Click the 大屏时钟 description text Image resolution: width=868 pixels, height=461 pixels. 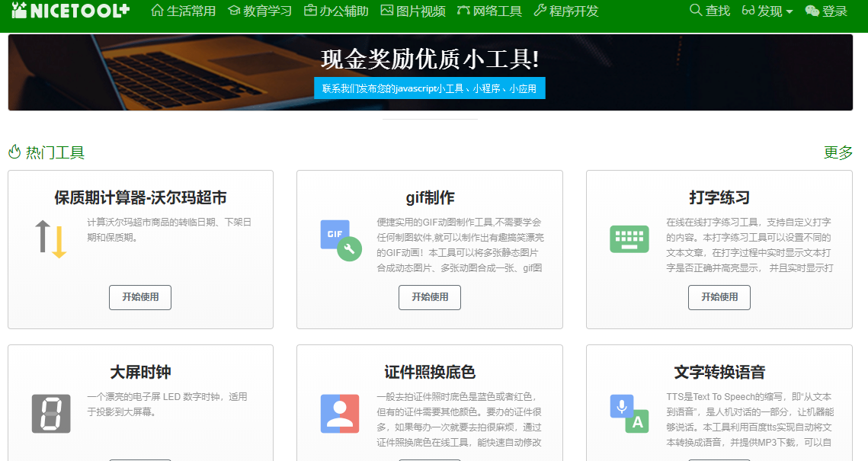click(167, 404)
